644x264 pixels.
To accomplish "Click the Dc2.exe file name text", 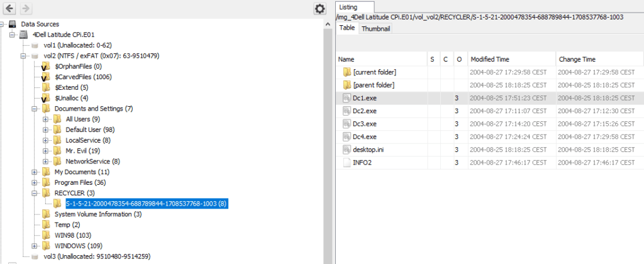I will [365, 111].
